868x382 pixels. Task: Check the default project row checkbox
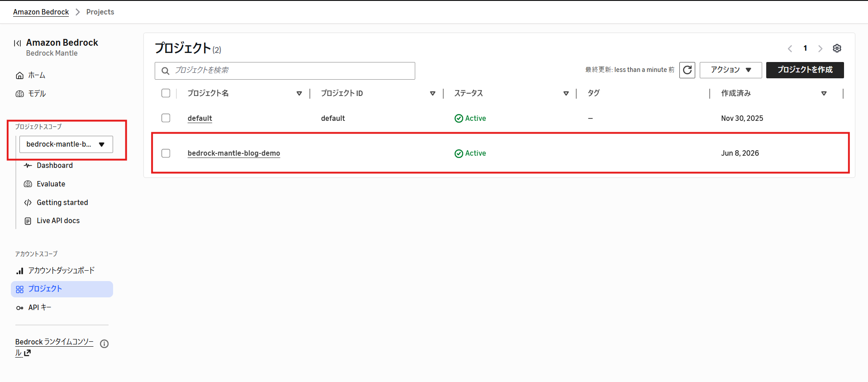166,118
